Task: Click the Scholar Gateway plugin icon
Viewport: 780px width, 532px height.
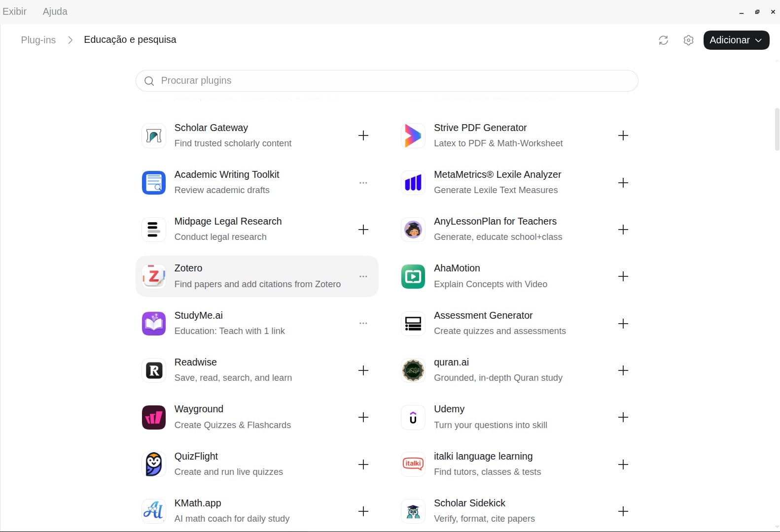Action: (x=154, y=135)
